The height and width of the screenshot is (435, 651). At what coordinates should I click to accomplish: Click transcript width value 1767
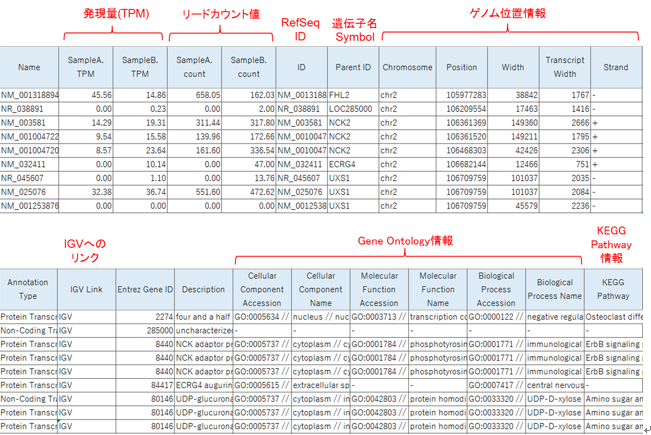click(565, 95)
